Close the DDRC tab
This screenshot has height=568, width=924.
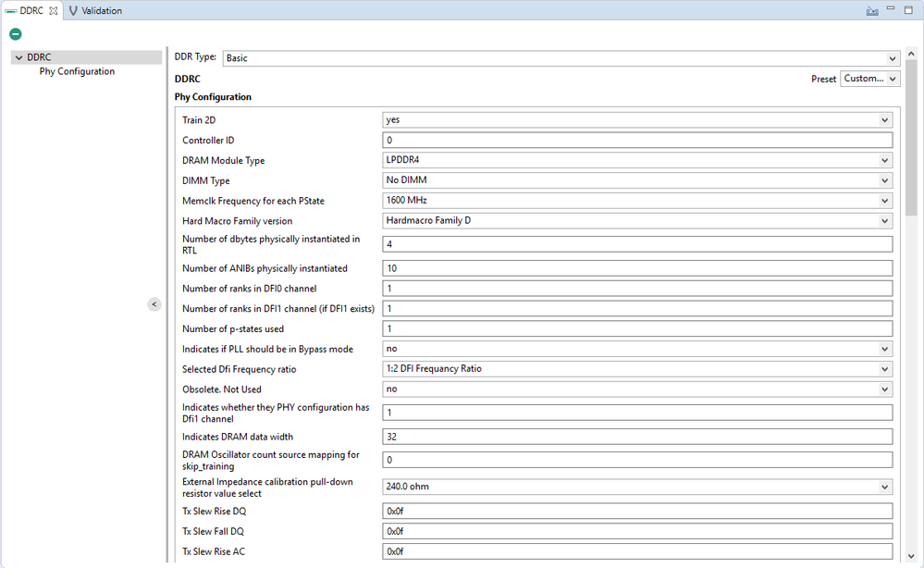(x=54, y=10)
